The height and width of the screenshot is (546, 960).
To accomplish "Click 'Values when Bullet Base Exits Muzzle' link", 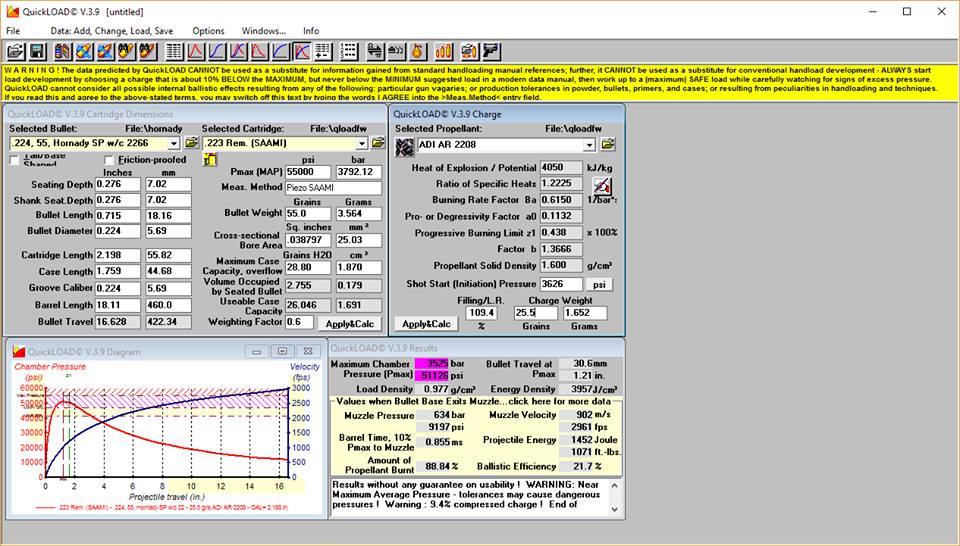I will coord(473,402).
